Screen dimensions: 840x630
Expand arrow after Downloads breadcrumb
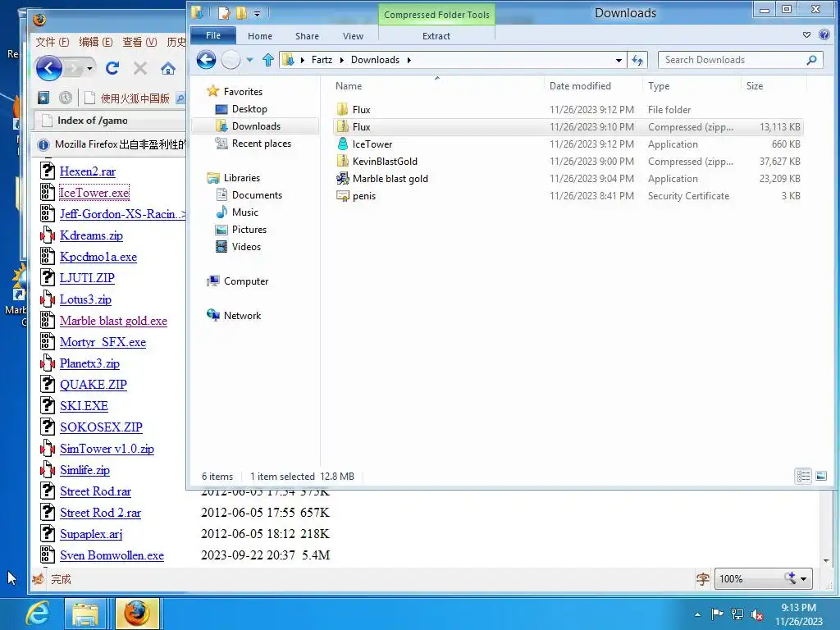coord(409,60)
